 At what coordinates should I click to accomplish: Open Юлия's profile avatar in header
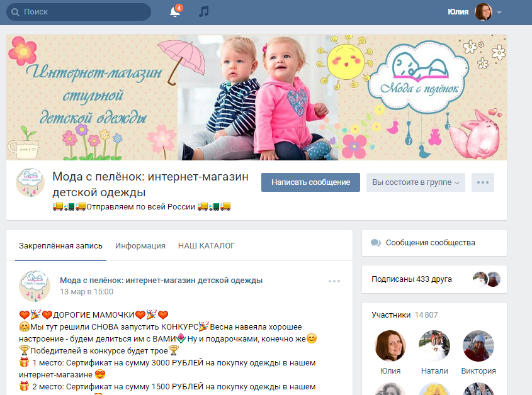[484, 12]
